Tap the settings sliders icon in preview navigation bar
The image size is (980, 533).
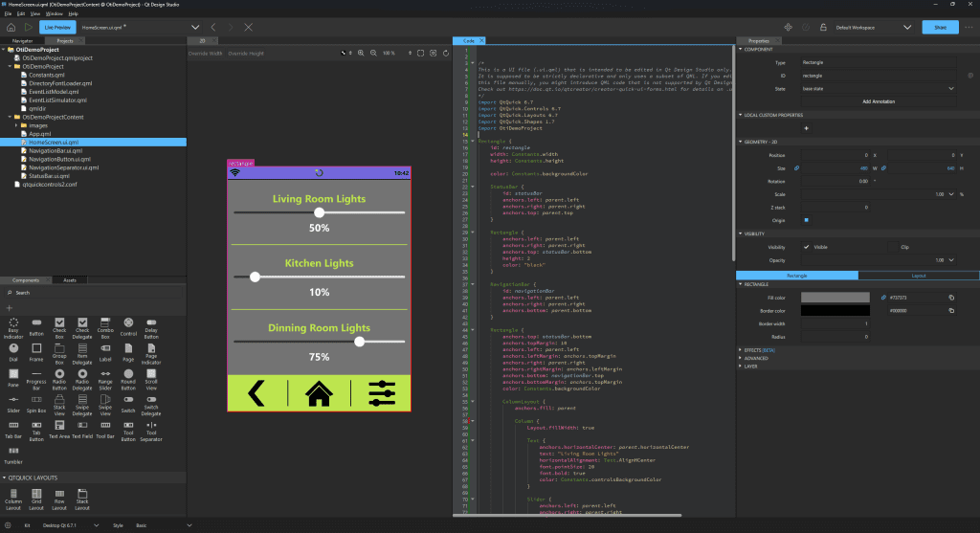click(382, 393)
